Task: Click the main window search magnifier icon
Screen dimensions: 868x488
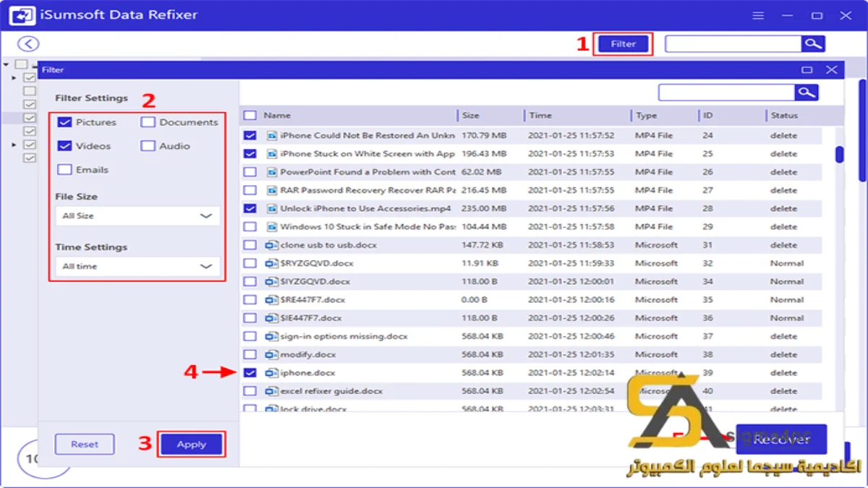Action: [x=813, y=44]
